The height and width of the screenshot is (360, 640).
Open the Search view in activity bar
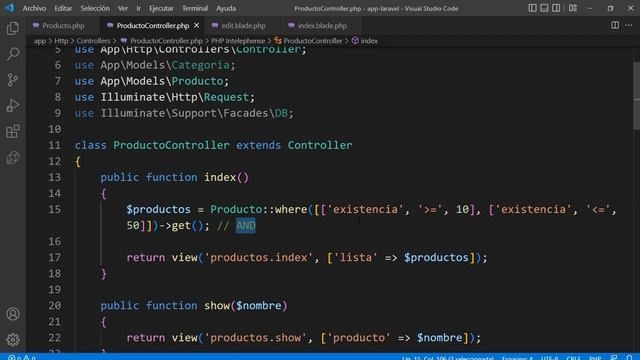point(13,54)
